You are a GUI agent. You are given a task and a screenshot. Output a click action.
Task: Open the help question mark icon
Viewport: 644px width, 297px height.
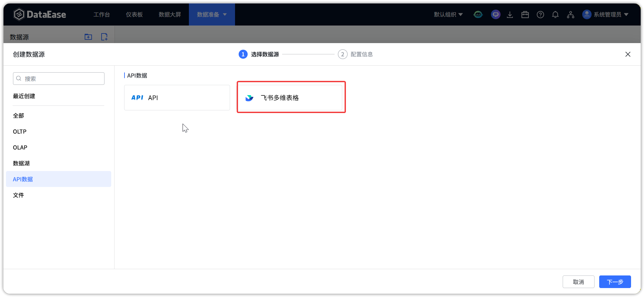[x=540, y=15]
